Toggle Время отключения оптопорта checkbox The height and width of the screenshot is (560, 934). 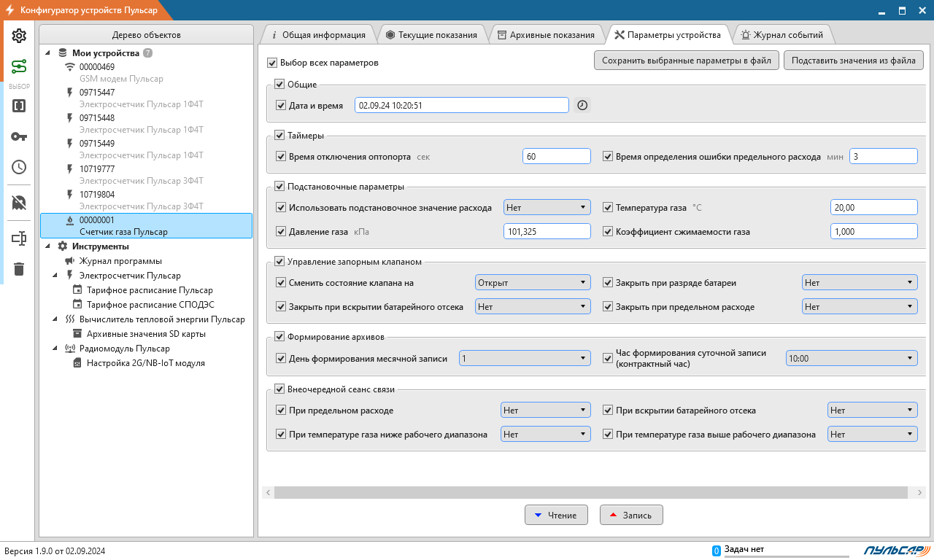281,156
